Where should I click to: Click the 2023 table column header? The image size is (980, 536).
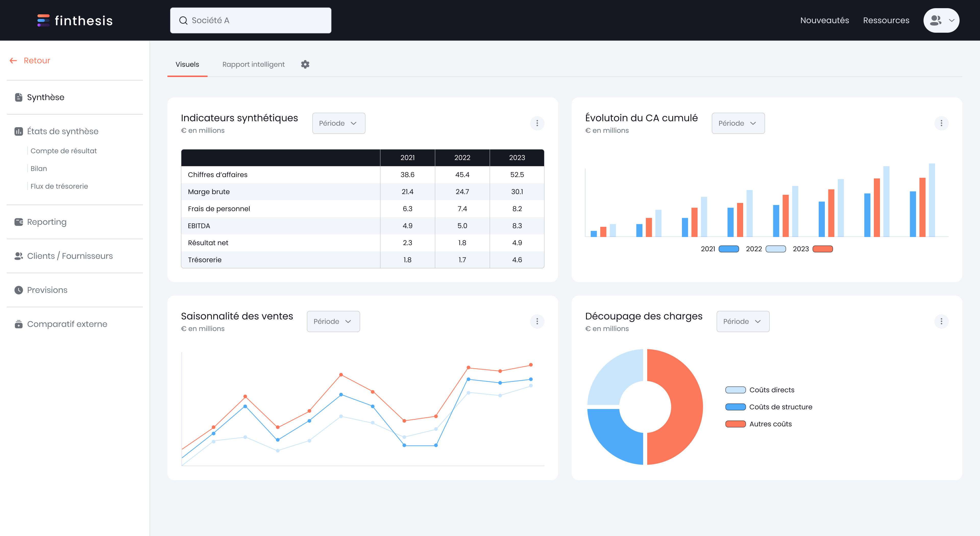coord(517,158)
